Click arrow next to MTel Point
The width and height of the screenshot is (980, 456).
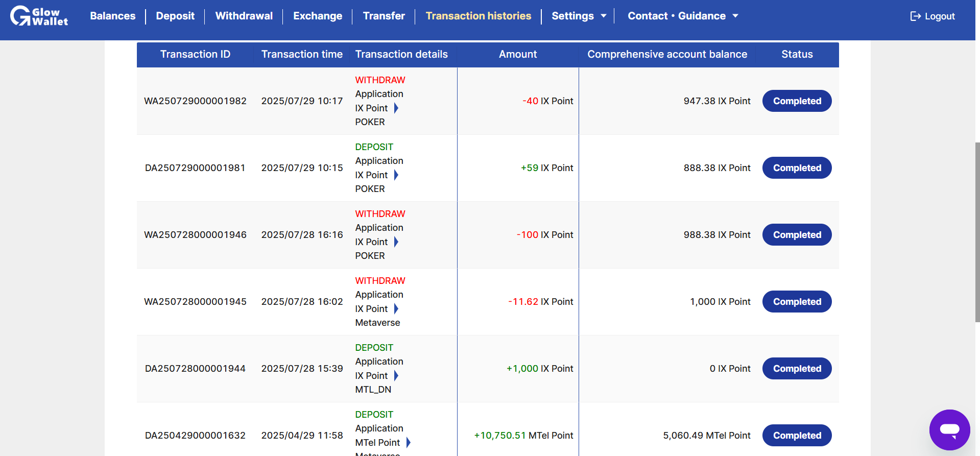(x=409, y=443)
